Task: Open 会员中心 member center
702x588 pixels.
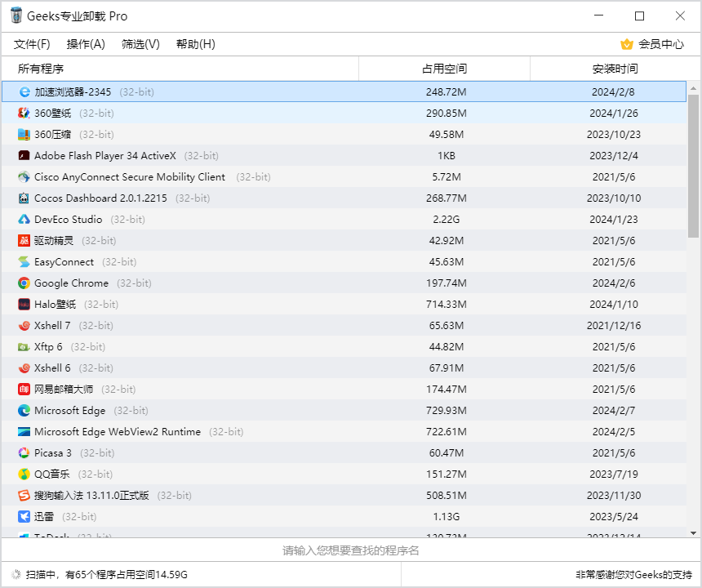Action: (x=652, y=44)
